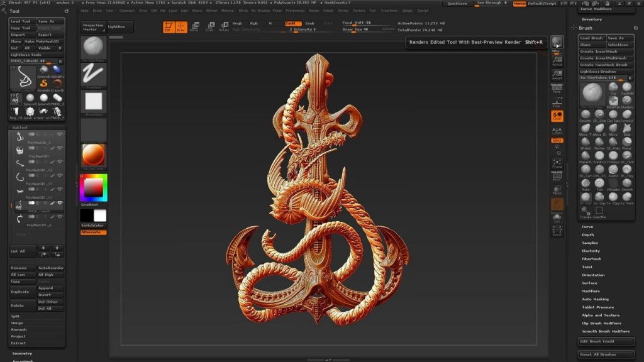644x362 pixels.
Task: Open the current brush thumbnail picker
Action: tap(94, 48)
